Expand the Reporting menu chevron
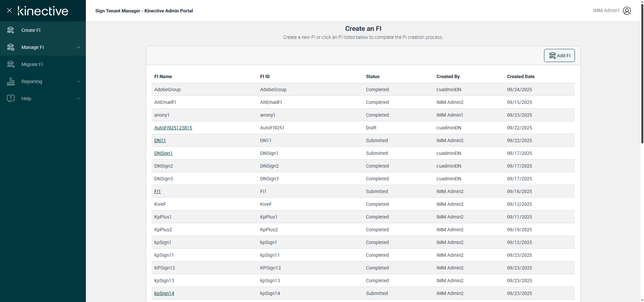This screenshot has width=644, height=302. [x=78, y=81]
